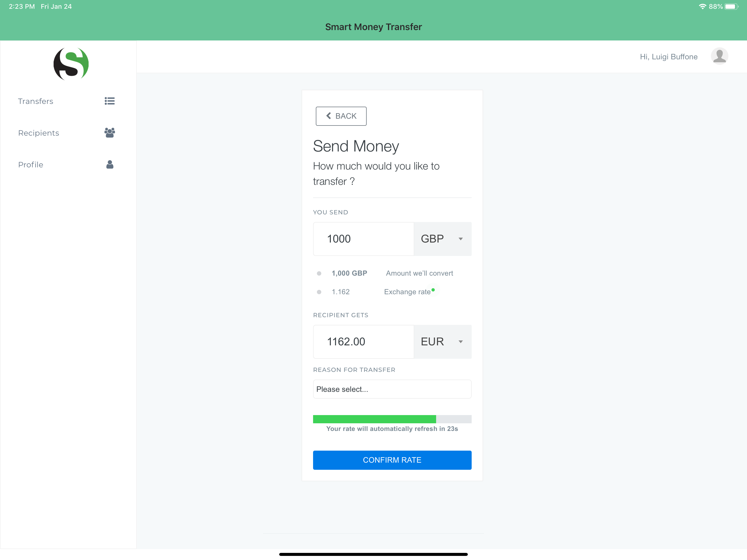Screen dimensions: 747x560
Task: Click the 'Hi, Luigi Buffone' greeting
Action: coord(669,56)
